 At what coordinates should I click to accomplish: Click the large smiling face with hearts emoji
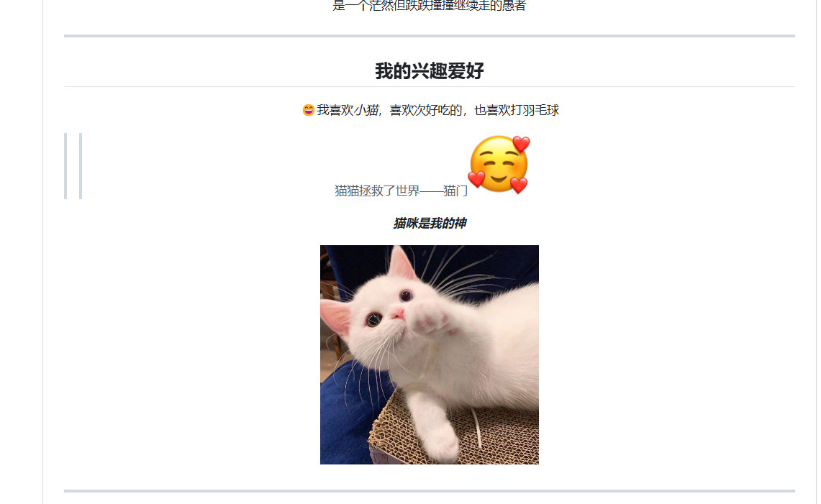pos(499,165)
